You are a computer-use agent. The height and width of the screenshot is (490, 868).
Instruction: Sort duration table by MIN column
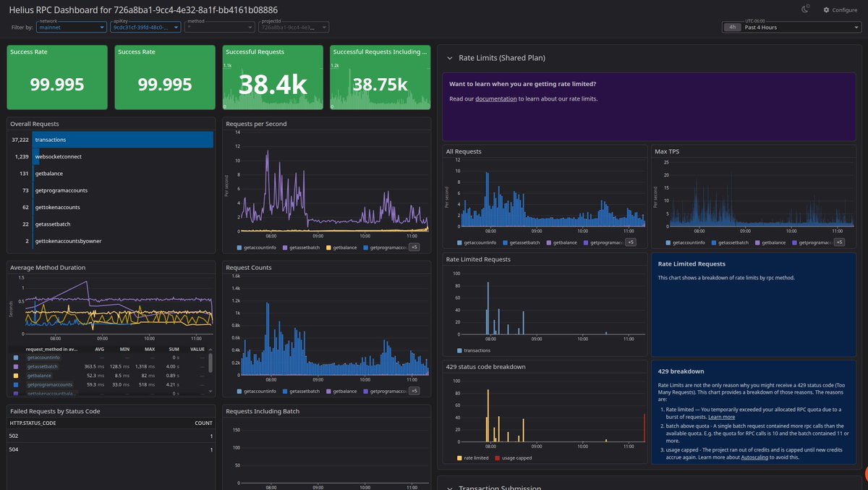125,349
